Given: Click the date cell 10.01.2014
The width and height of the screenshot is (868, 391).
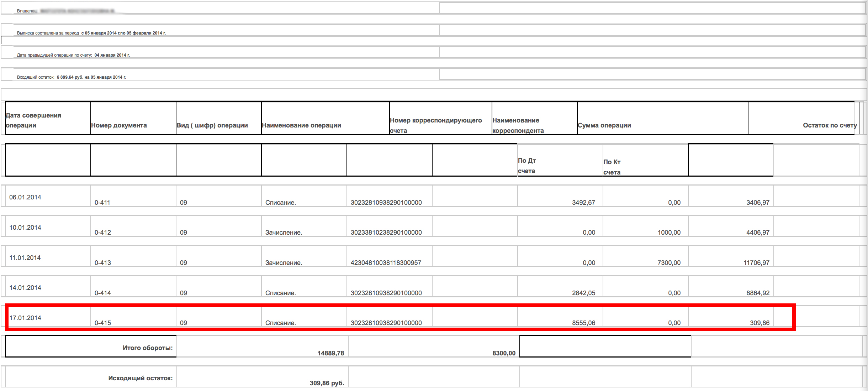Looking at the screenshot, I should tap(25, 228).
